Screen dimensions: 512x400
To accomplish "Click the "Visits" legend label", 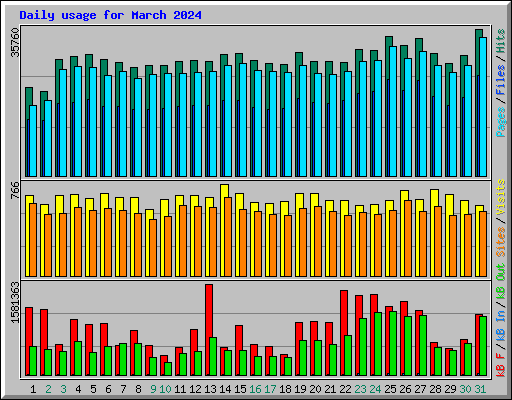I will pos(501,197).
